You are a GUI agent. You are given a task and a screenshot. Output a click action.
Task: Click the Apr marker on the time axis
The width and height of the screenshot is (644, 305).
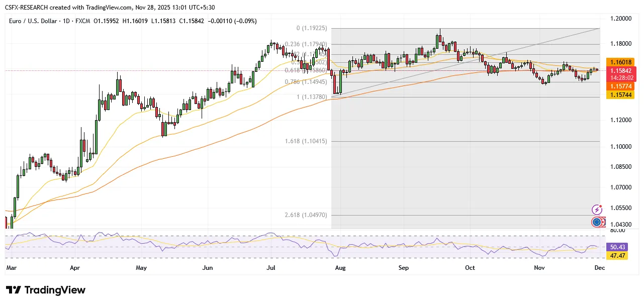click(x=75, y=268)
